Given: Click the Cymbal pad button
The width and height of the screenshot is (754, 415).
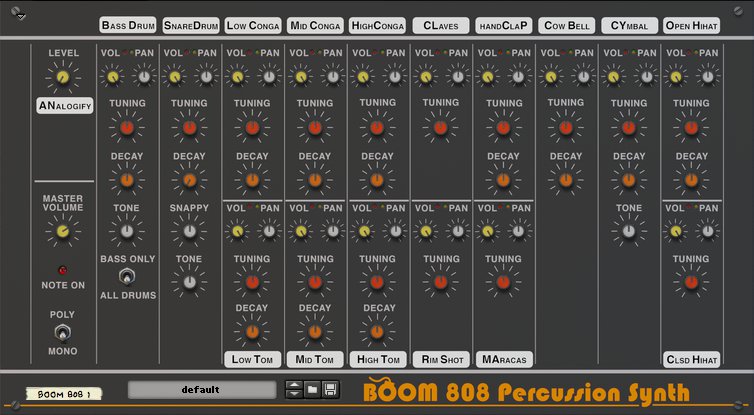Looking at the screenshot, I should (629, 25).
